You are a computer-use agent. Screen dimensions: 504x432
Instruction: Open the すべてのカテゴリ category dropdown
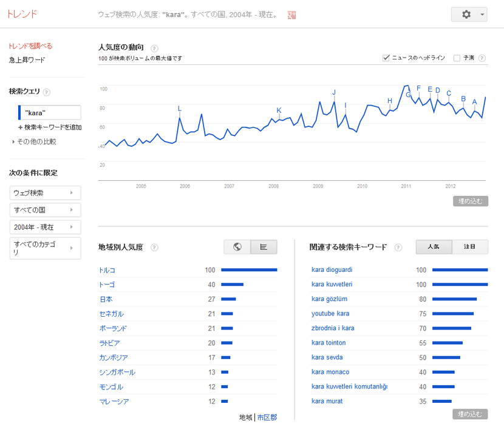46,248
